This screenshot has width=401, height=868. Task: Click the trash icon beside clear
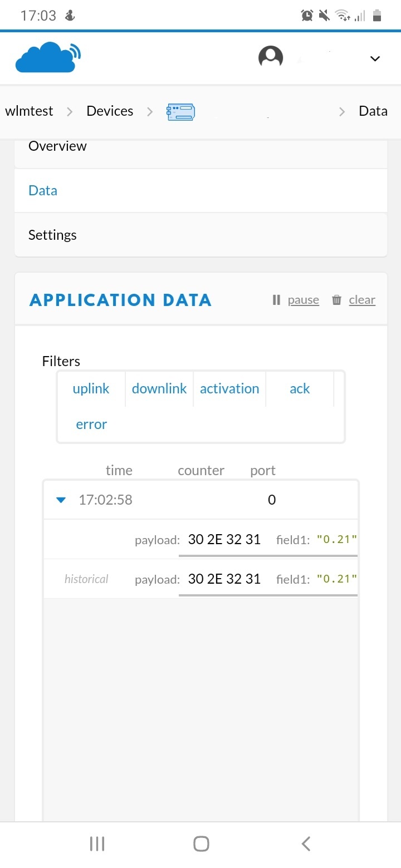[336, 300]
